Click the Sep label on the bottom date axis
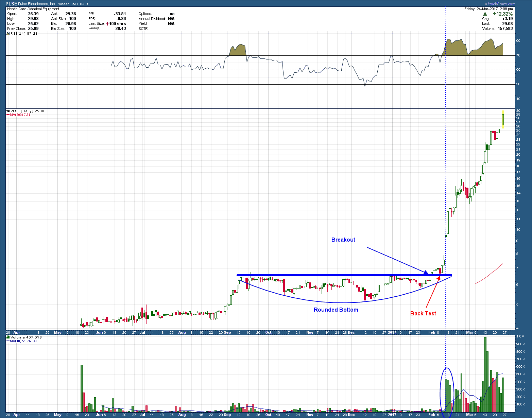 [x=227, y=415]
